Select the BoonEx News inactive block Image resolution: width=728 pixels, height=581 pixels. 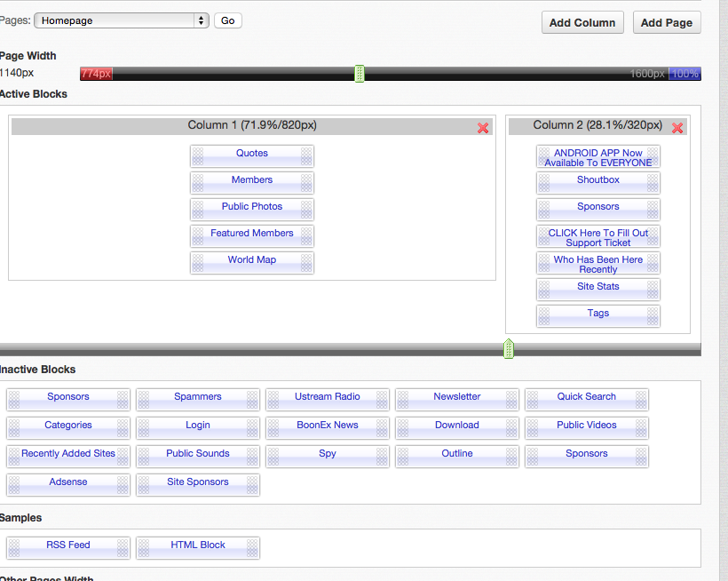pos(328,426)
